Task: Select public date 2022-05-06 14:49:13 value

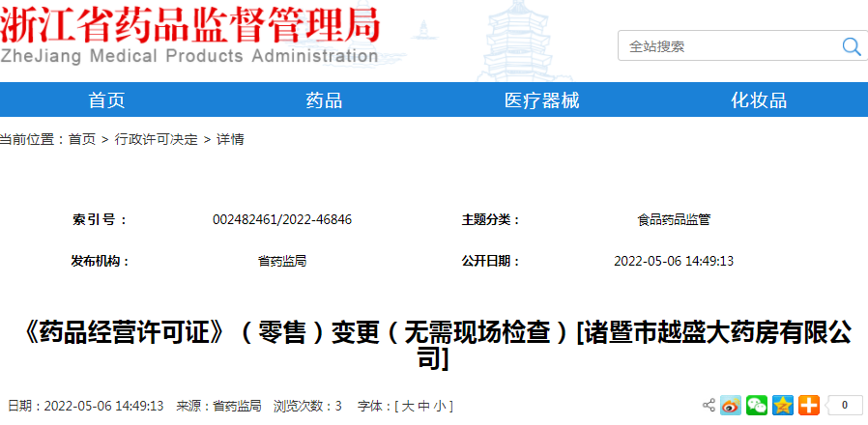Action: (x=674, y=261)
